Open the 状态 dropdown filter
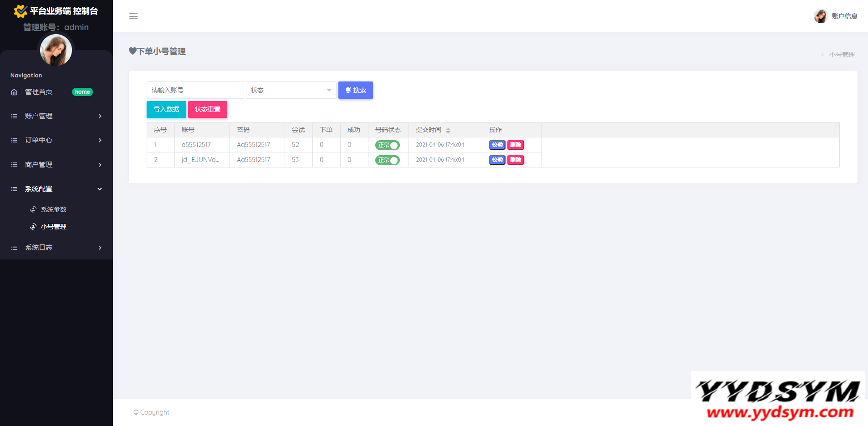This screenshot has height=426, width=868. [x=291, y=90]
